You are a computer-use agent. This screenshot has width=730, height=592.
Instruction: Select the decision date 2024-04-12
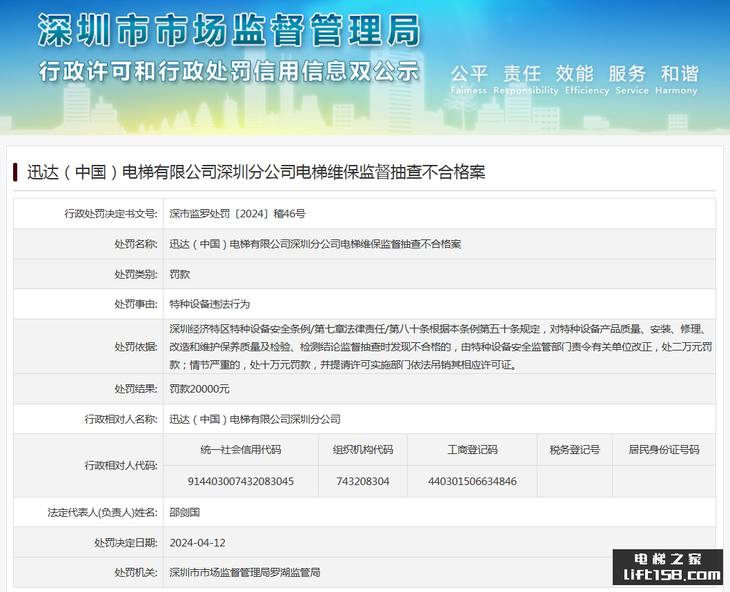[x=197, y=543]
